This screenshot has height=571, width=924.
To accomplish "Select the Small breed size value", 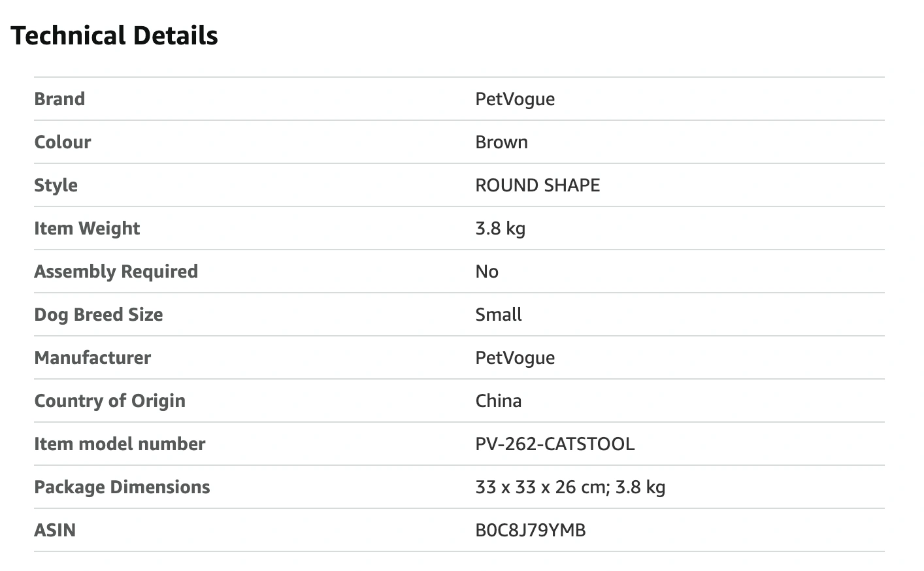I will pyautogui.click(x=499, y=315).
